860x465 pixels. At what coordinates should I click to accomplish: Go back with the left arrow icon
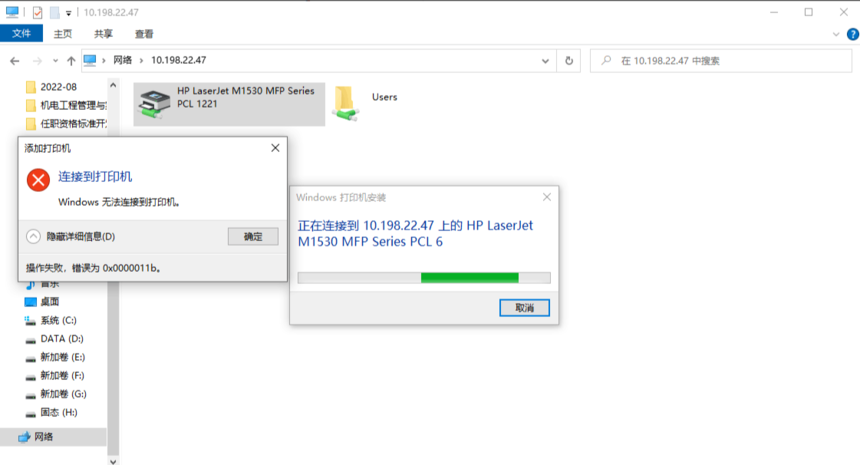coord(15,61)
